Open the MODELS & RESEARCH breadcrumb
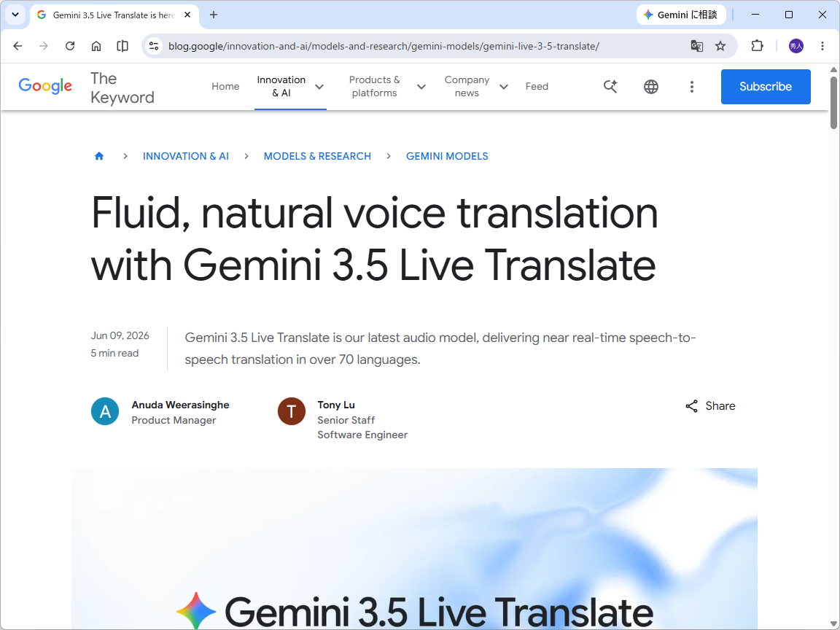Screen dimensions: 840x630 point(317,156)
